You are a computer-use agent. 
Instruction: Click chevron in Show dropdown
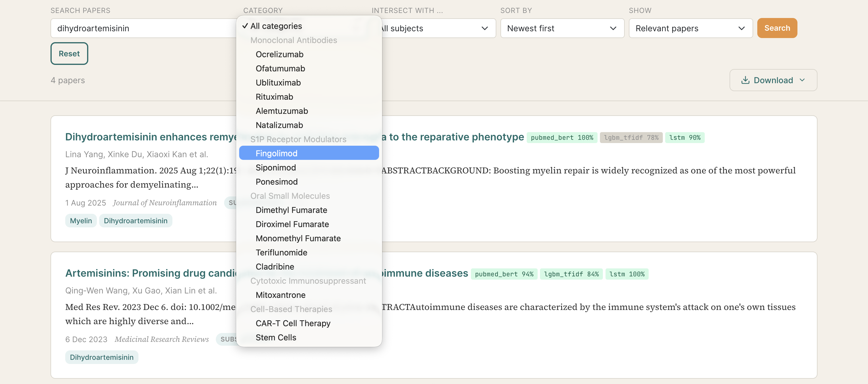(741, 28)
